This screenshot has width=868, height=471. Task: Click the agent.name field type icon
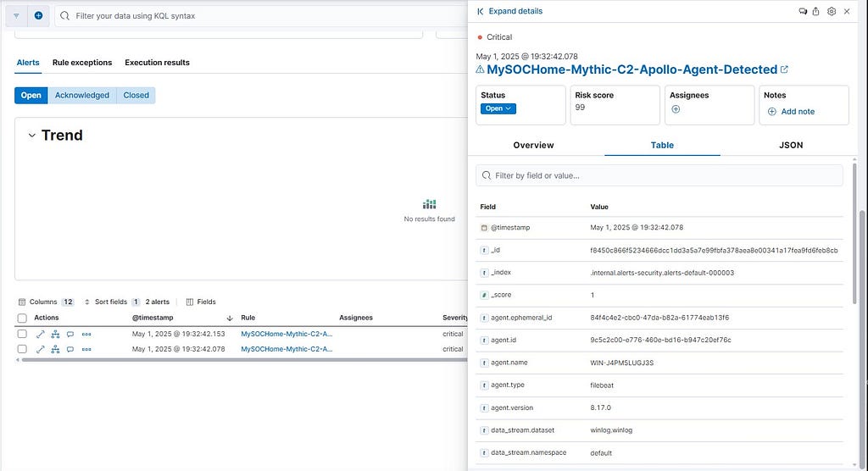coord(484,363)
